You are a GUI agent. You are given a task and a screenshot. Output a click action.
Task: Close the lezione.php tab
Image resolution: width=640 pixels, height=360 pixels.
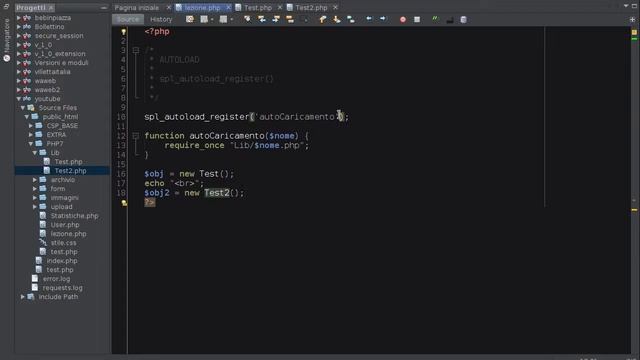coord(228,7)
